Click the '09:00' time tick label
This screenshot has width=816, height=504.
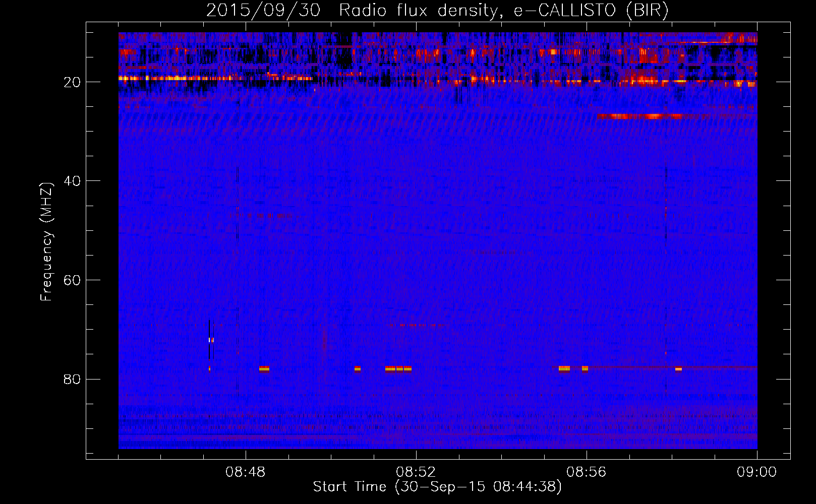coord(756,472)
